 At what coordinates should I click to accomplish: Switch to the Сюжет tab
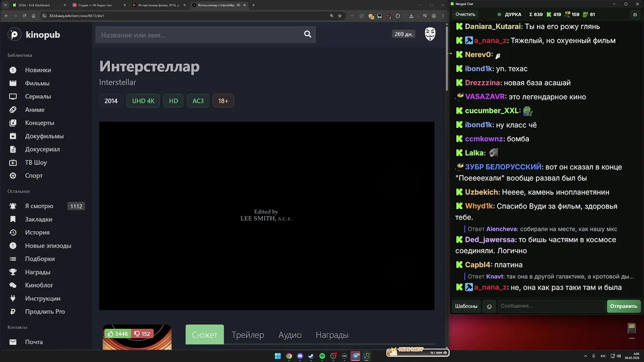205,335
